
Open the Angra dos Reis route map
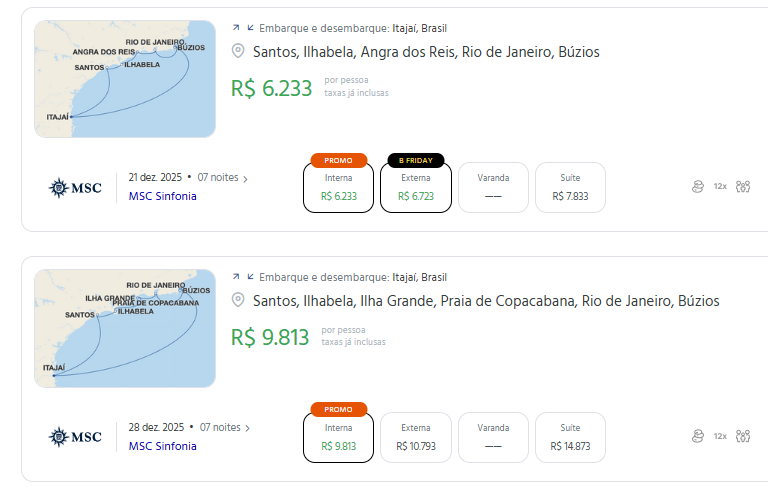coord(124,79)
